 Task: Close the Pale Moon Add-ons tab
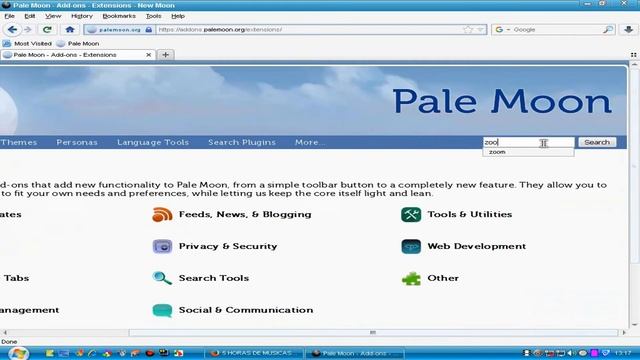149,55
